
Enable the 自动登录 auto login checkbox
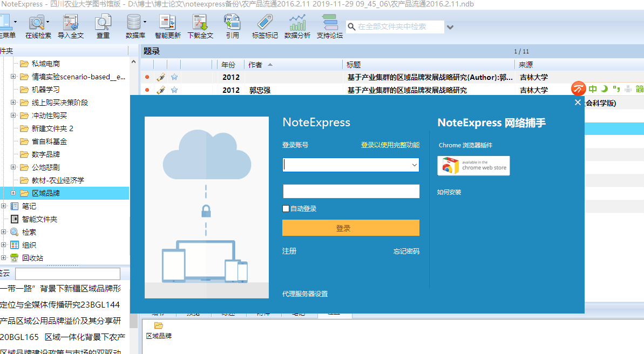[286, 209]
